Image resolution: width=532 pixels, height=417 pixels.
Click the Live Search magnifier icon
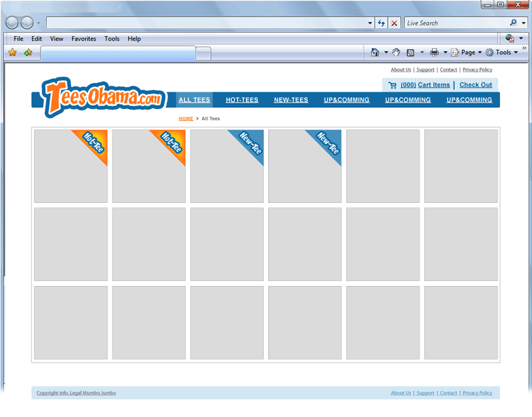tap(513, 23)
